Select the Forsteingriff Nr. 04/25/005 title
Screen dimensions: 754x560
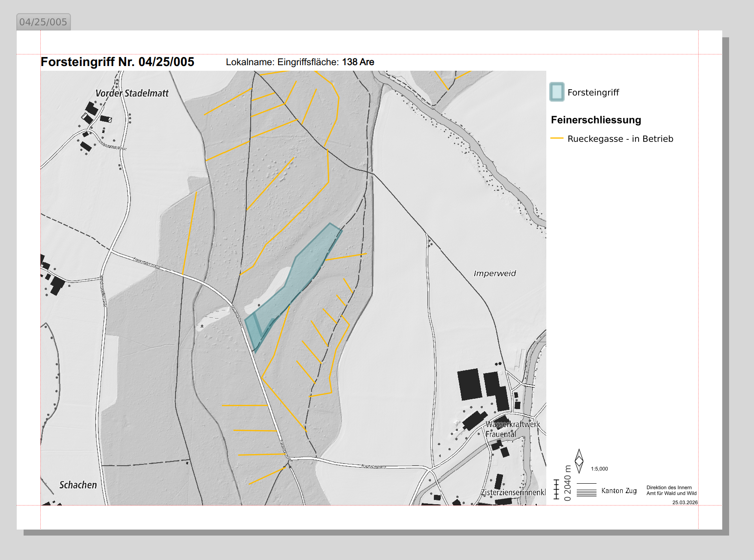(117, 62)
